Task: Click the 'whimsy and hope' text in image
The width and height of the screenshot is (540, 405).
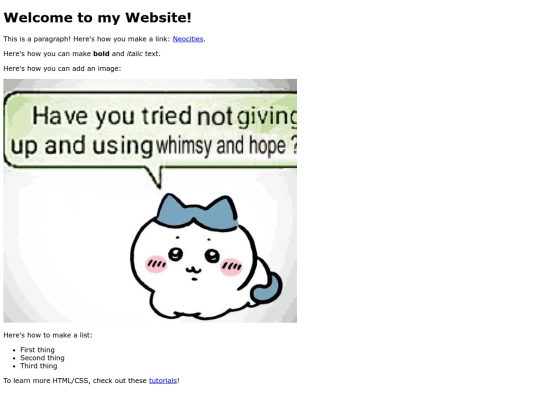Action: tap(220, 145)
